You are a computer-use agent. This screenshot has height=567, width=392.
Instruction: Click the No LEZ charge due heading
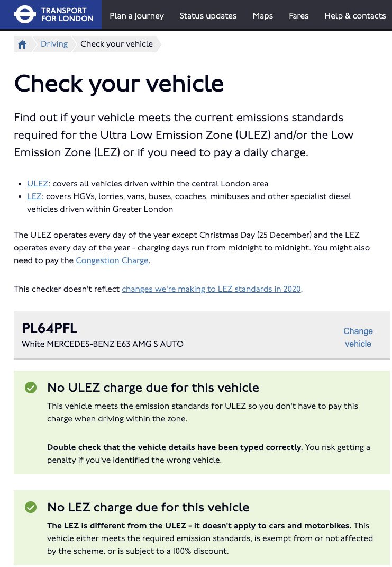coord(148,507)
